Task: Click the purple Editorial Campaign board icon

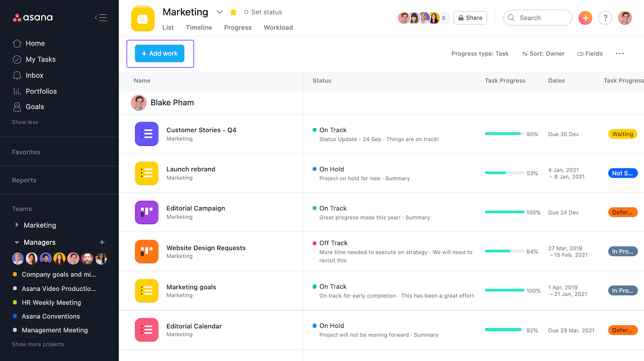Action: 147,212
